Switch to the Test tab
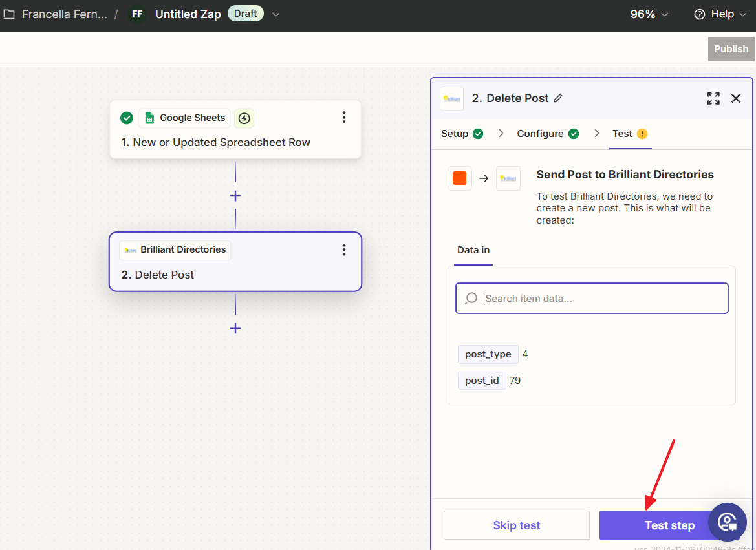Screen dimensions: 756x550 630,134
